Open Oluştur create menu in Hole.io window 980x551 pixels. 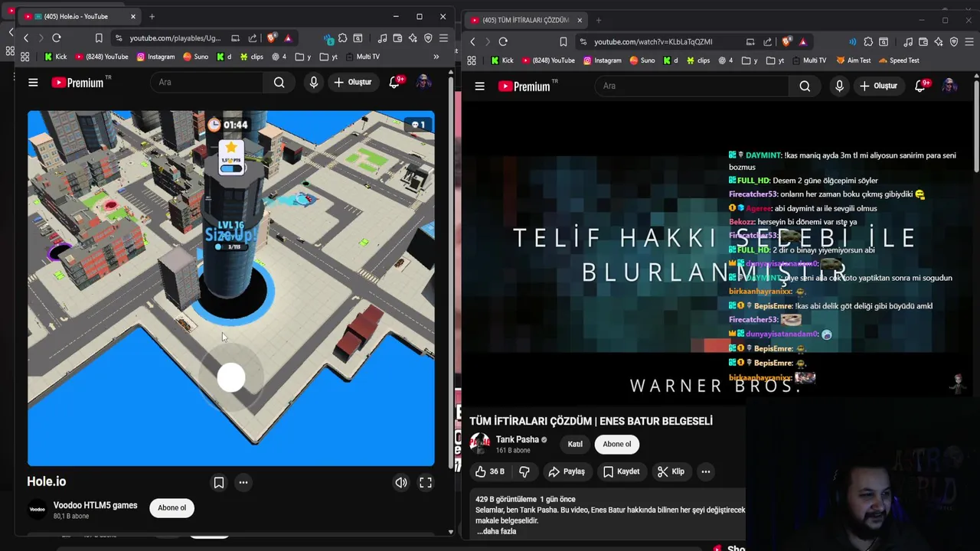[353, 83]
